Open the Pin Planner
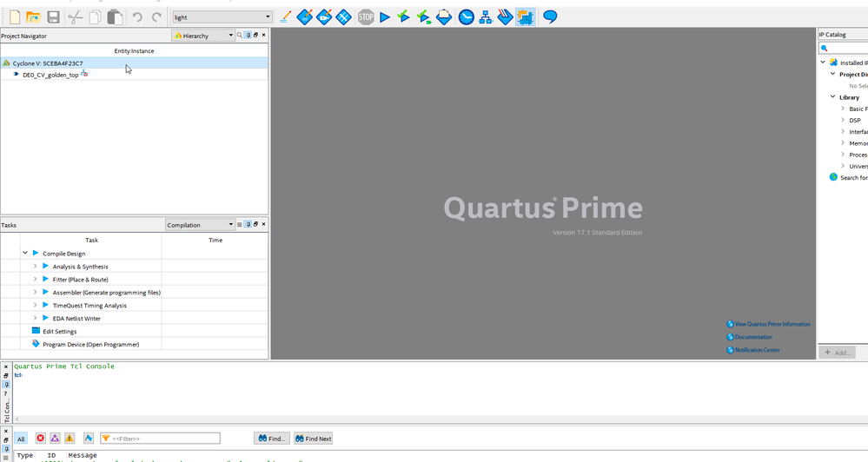 point(324,17)
